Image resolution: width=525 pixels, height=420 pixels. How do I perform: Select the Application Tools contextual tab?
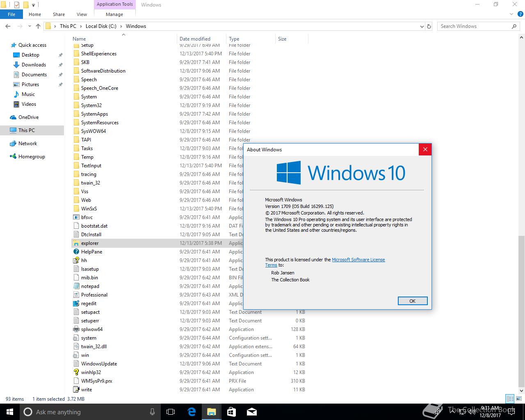click(x=115, y=5)
